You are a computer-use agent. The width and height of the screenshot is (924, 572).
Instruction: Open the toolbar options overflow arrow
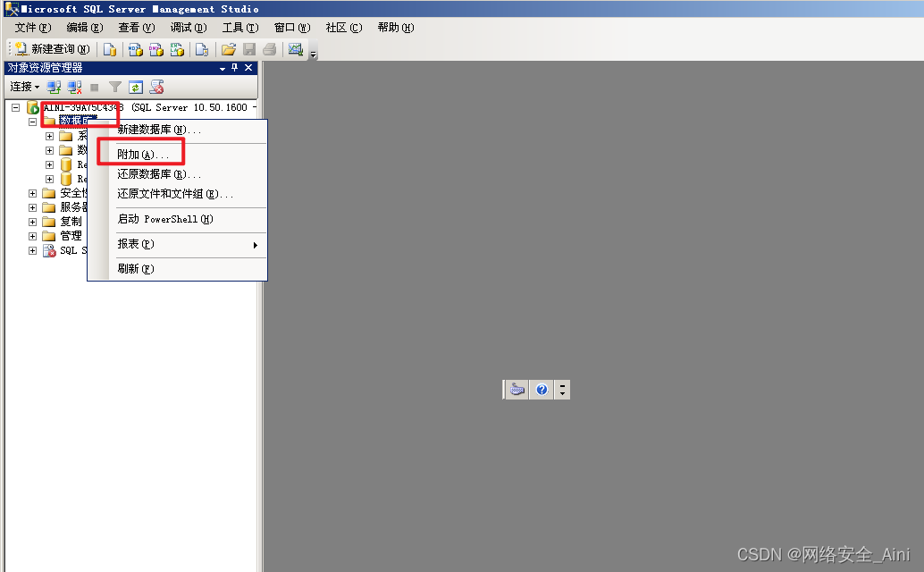point(314,55)
